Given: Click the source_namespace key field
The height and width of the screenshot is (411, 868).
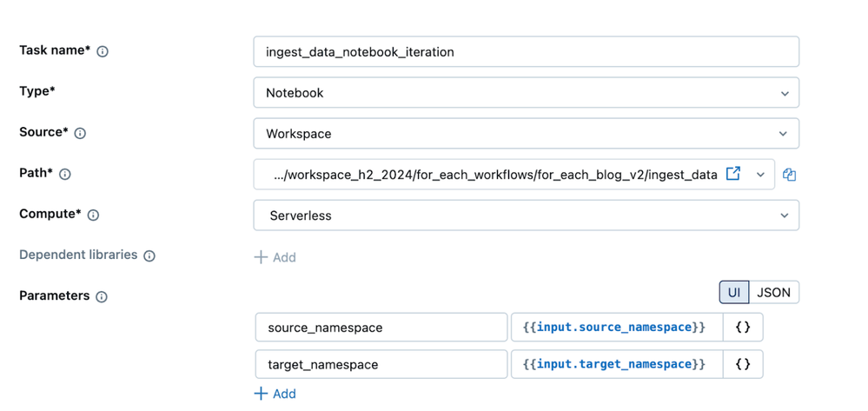Looking at the screenshot, I should point(381,328).
